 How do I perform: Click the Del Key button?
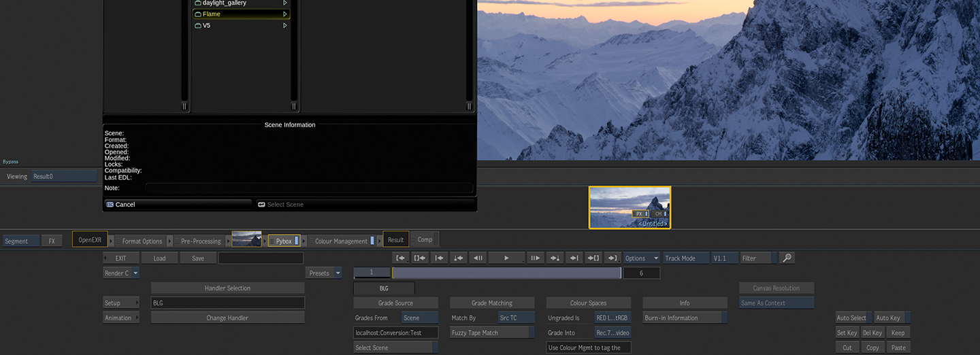click(872, 333)
